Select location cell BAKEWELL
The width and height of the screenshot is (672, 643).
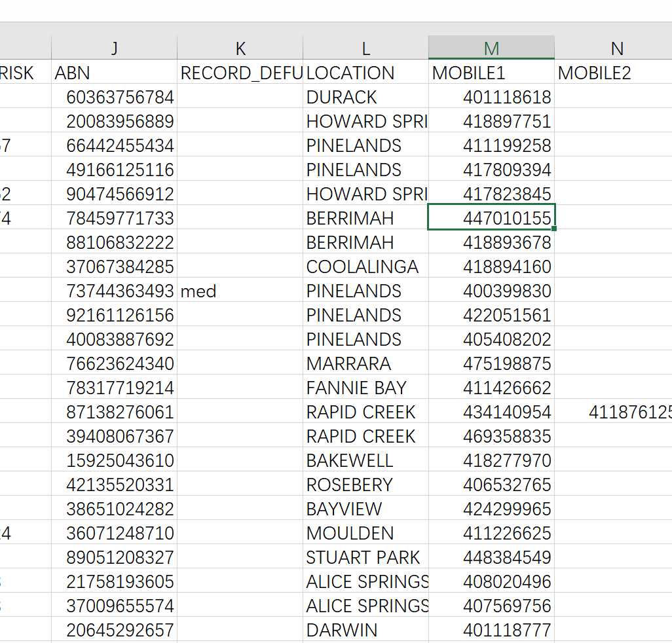[x=365, y=459]
